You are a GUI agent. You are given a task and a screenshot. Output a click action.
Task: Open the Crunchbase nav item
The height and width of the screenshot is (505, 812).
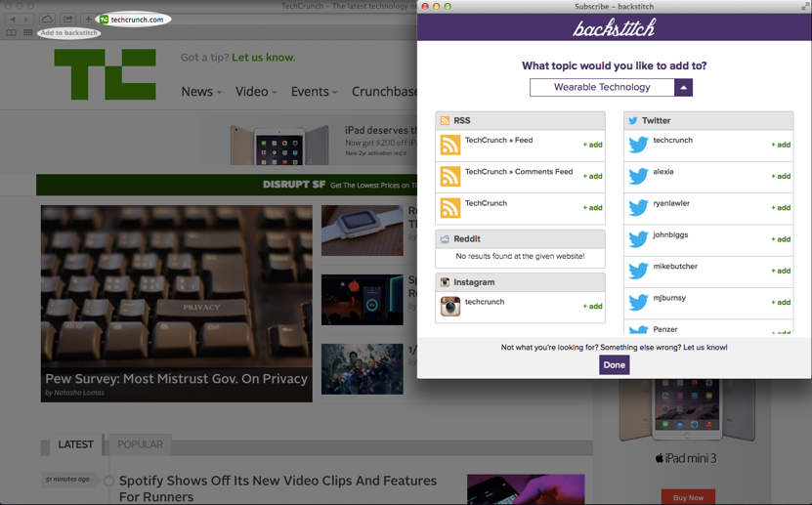pos(384,92)
